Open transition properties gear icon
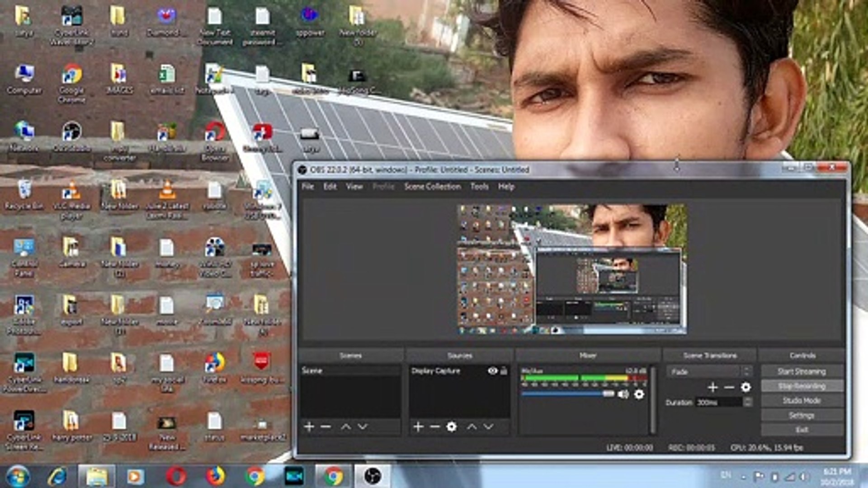Screen dimensions: 868x488 [745, 387]
